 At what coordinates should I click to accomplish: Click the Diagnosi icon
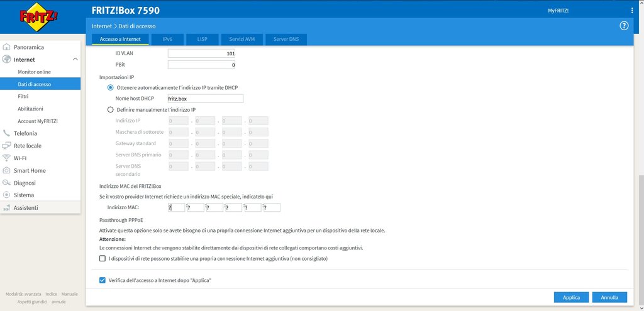coord(6,183)
